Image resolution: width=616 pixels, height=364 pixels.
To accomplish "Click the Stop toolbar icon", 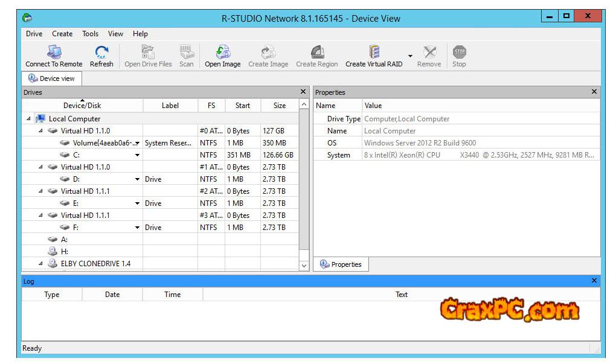I will click(x=459, y=53).
